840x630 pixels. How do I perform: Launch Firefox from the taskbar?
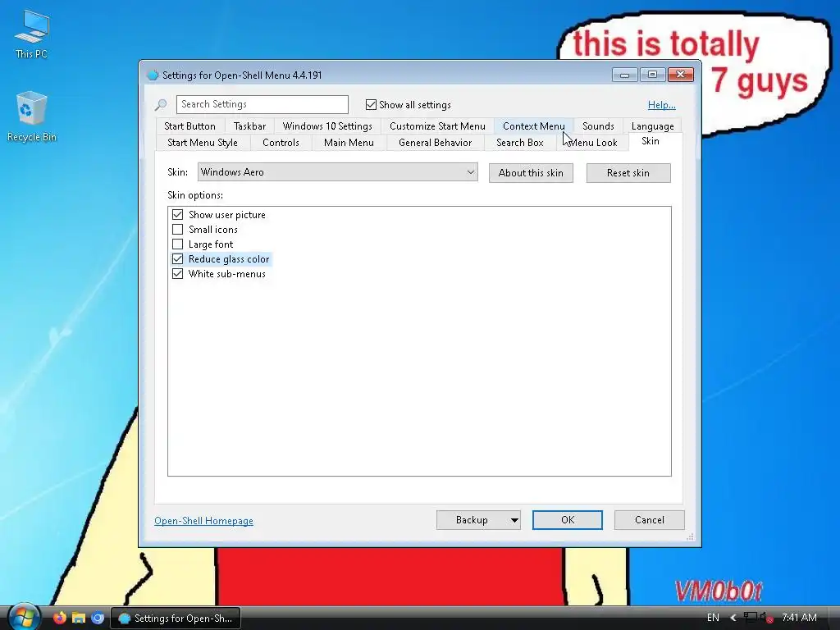[60, 618]
